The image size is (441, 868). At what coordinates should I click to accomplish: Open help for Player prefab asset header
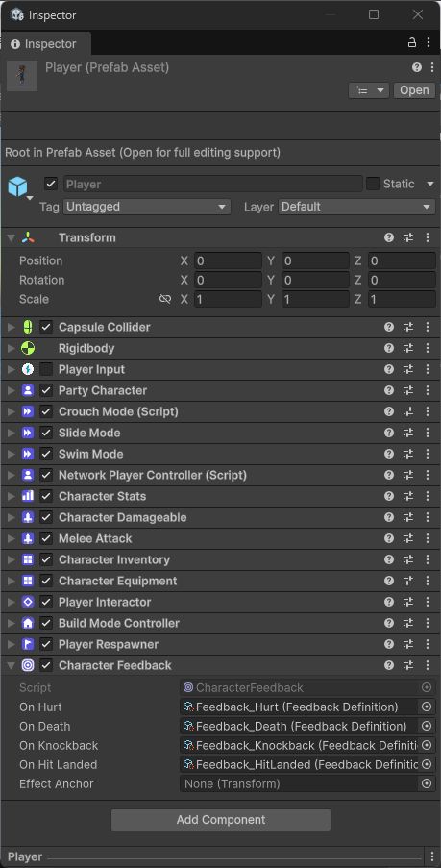click(417, 67)
